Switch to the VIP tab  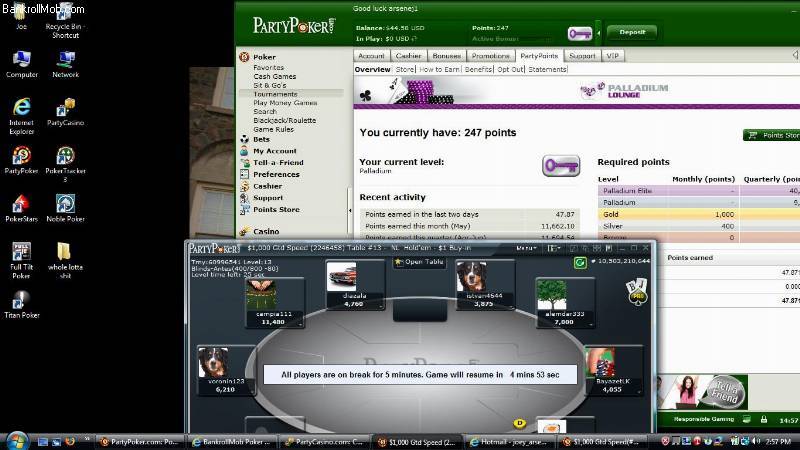[613, 56]
